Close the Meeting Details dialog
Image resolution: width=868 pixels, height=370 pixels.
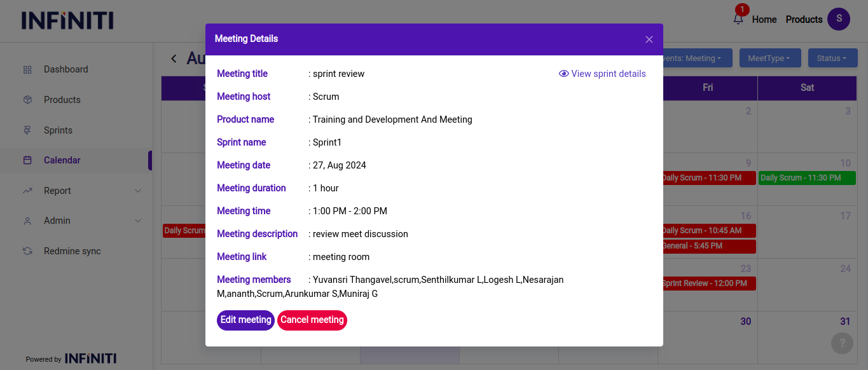(649, 39)
